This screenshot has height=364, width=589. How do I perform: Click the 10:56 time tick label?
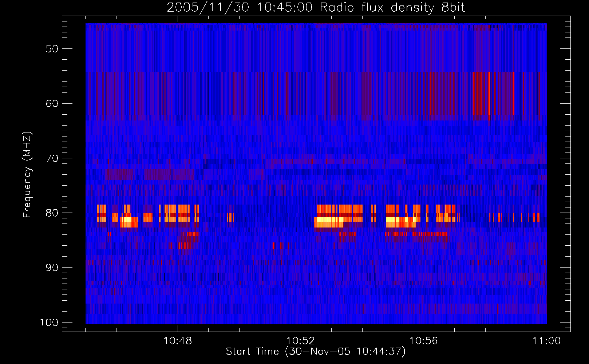(424, 341)
